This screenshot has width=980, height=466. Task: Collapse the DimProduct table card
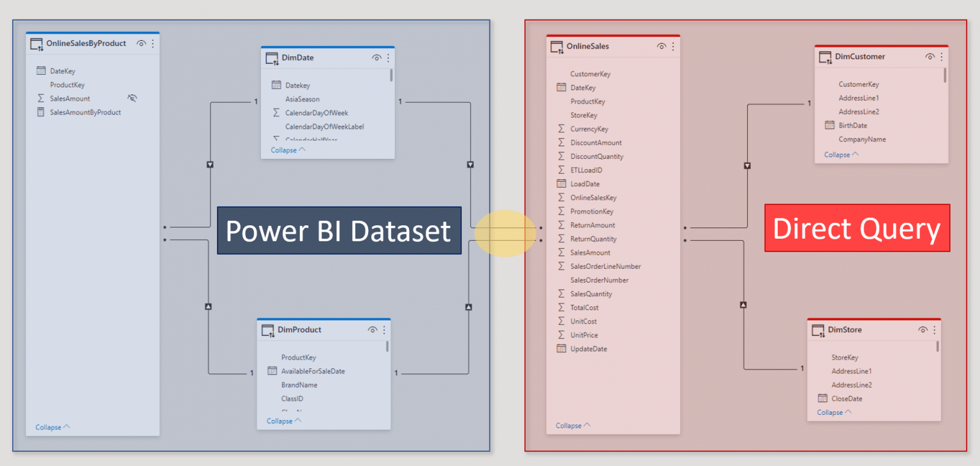point(284,421)
